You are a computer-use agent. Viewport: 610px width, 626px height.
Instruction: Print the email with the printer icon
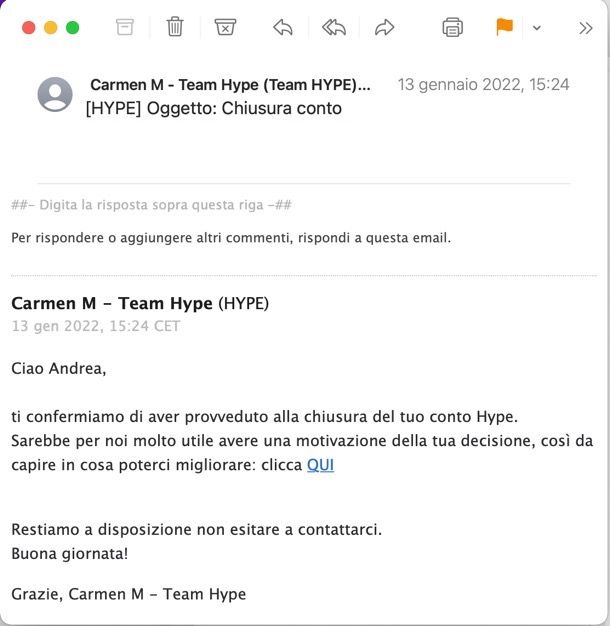[x=452, y=28]
